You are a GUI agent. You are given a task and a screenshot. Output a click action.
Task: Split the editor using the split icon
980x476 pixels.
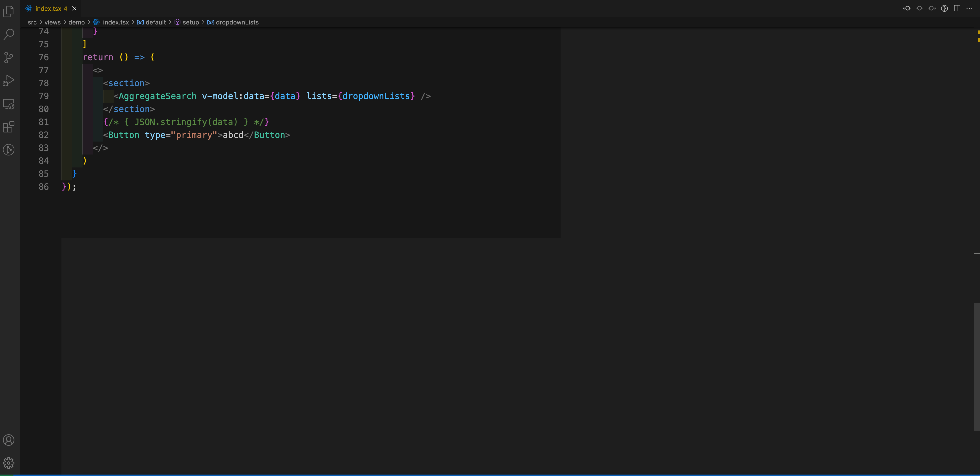coord(957,8)
